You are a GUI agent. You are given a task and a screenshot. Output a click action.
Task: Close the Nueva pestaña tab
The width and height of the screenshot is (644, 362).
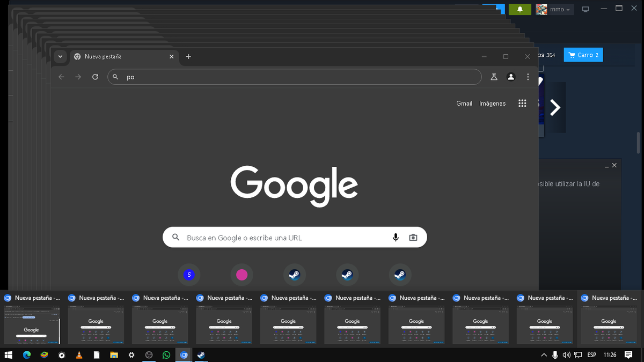(172, 56)
